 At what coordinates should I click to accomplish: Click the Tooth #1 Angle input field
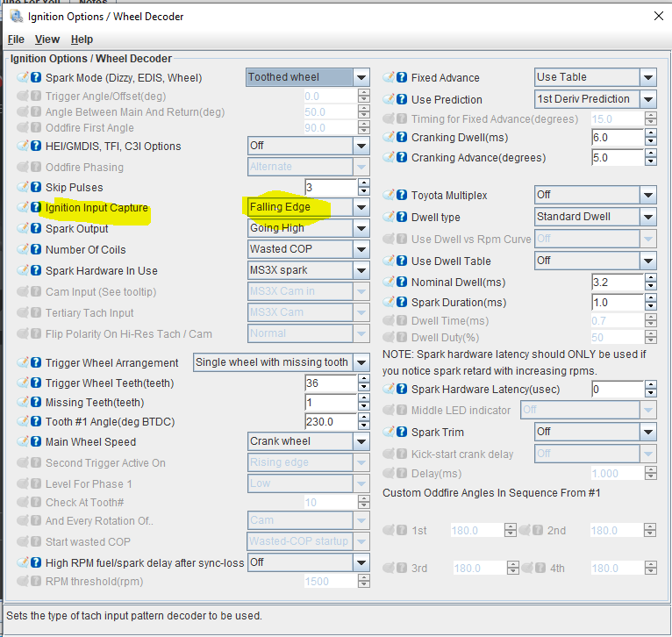point(330,422)
